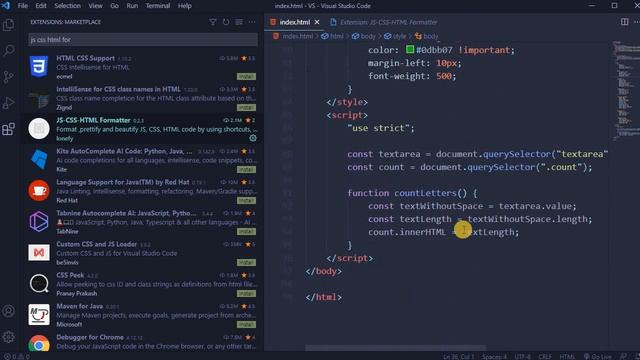The width and height of the screenshot is (640, 360).
Task: Open the Selection menu
Action: point(67,6)
